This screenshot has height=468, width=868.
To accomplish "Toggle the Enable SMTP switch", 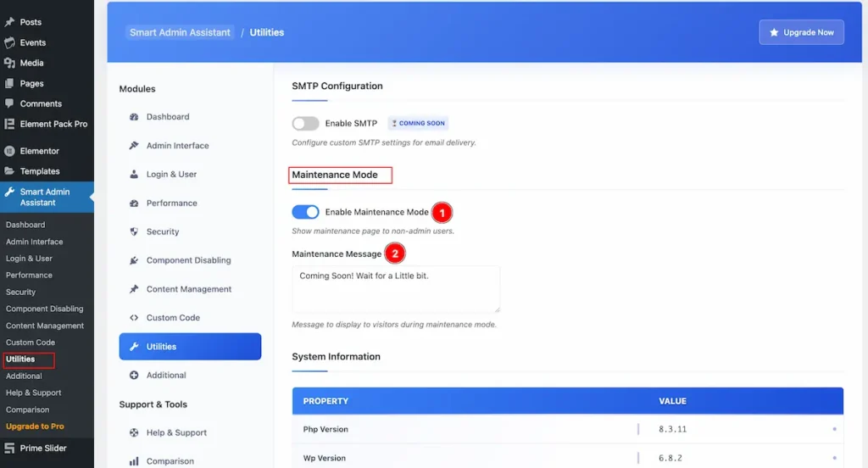I will click(305, 124).
